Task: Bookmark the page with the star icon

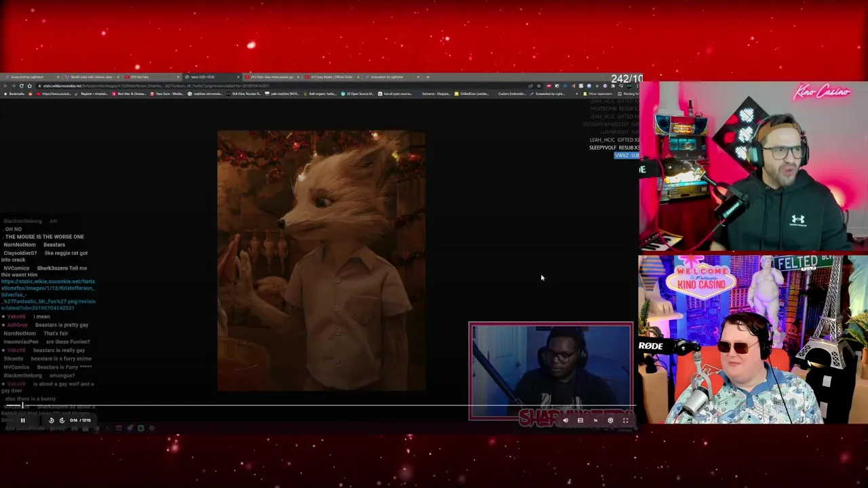Action: 539,86
